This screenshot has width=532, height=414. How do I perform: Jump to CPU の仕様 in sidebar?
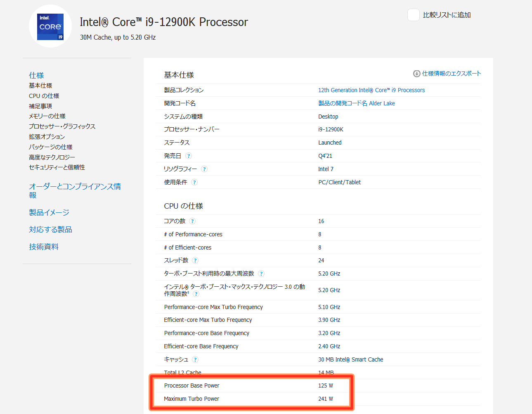point(44,96)
